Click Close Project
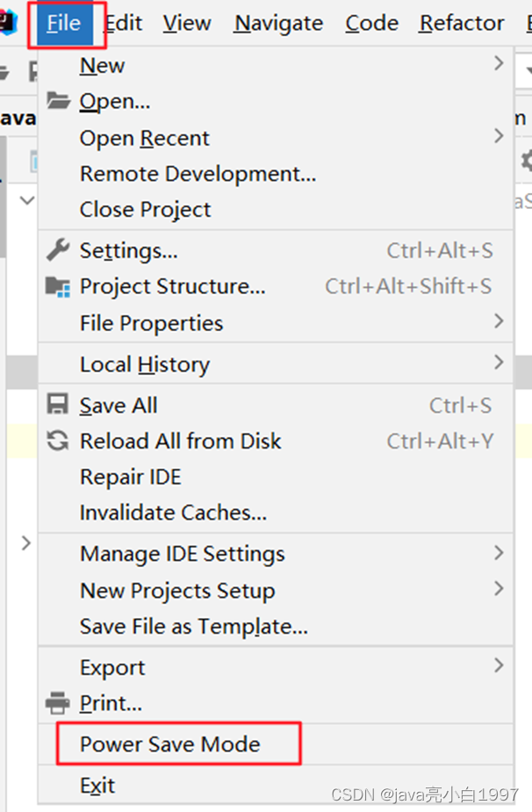Image resolution: width=532 pixels, height=812 pixels. tap(145, 210)
